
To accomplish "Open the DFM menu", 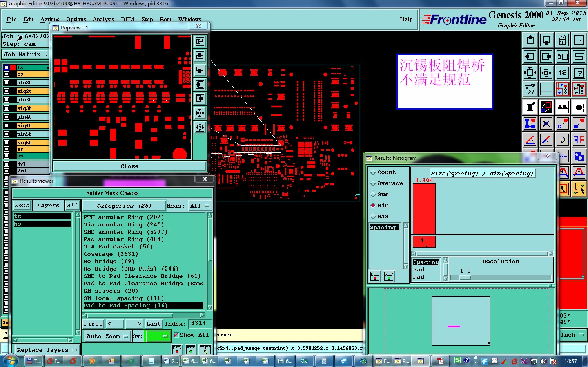I will [128, 19].
